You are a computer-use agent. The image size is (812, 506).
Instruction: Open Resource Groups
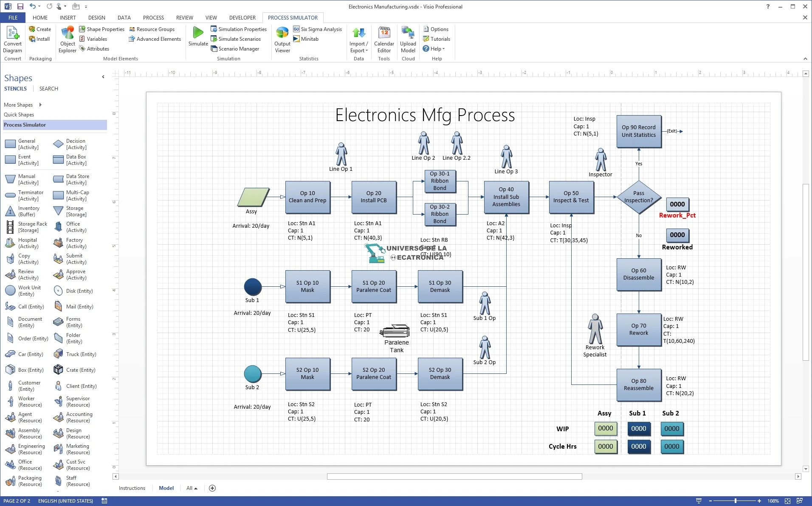coord(152,29)
